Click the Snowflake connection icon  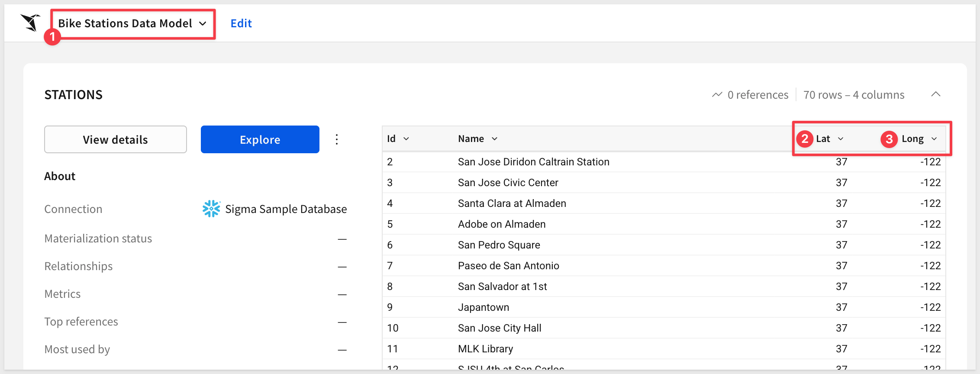tap(211, 209)
